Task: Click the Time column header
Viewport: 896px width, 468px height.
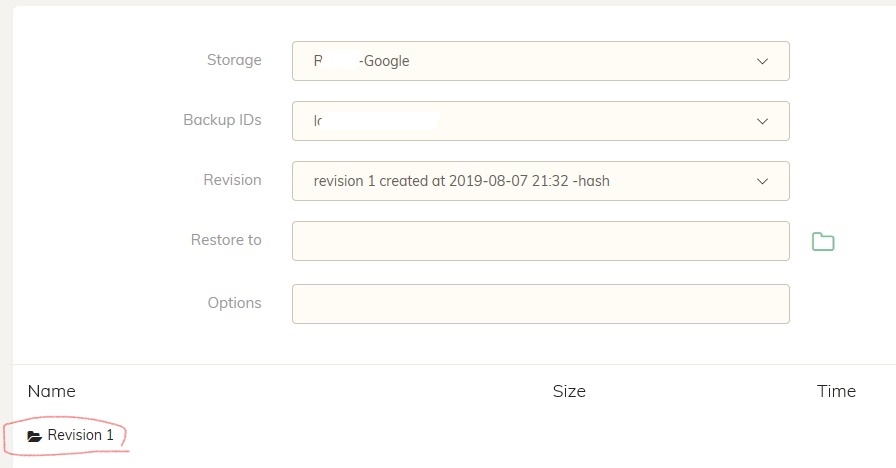Action: [836, 391]
